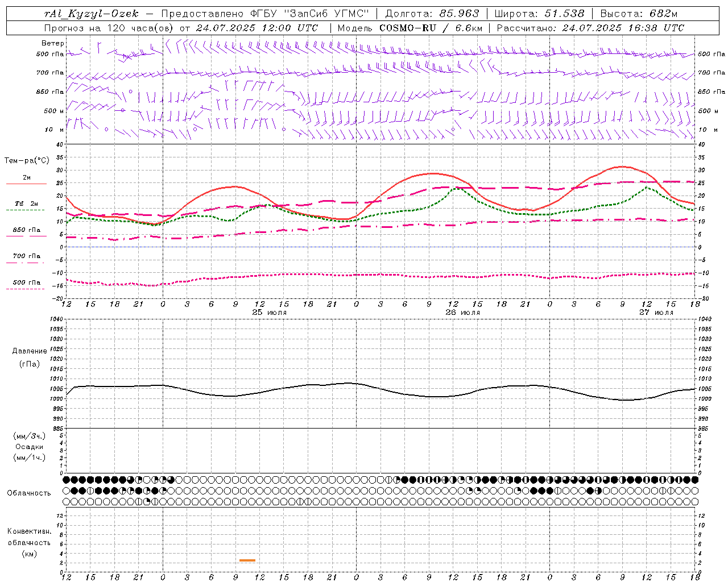Click the 26 июля date label
This screenshot has height=582, width=728.
pyautogui.click(x=462, y=313)
